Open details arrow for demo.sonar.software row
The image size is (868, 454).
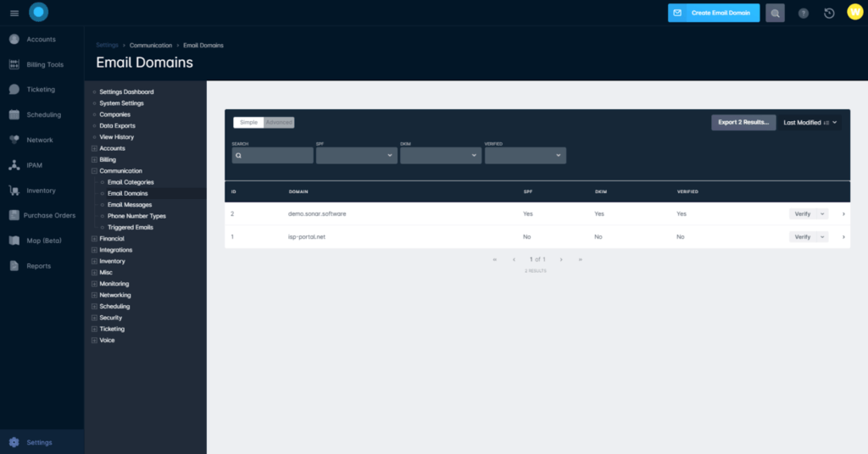point(843,214)
